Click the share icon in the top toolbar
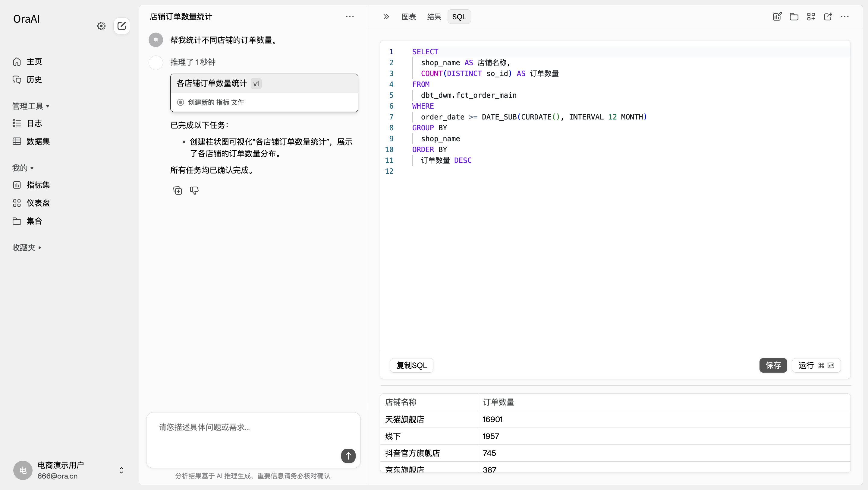The width and height of the screenshot is (868, 490). pyautogui.click(x=828, y=16)
